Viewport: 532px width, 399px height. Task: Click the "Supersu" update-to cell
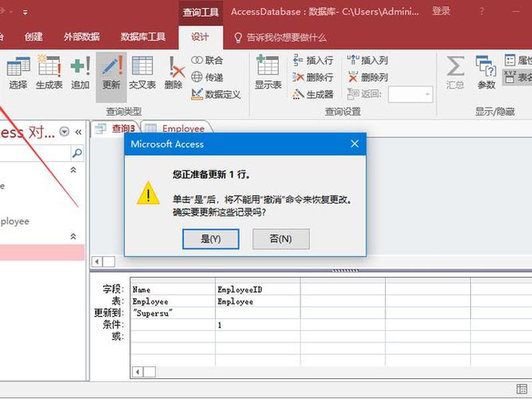pyautogui.click(x=173, y=313)
